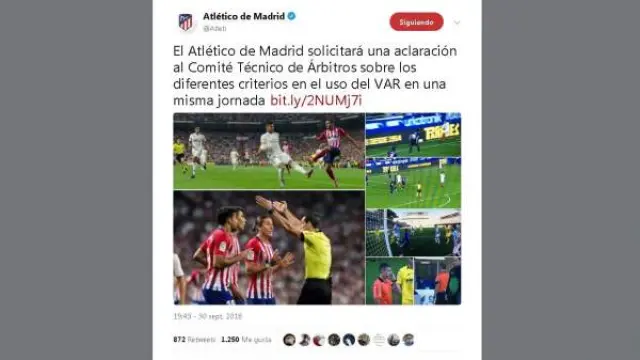Image resolution: width=640 pixels, height=360 pixels.
Task: Open the top right stadium ad-board photo
Action: pos(413,135)
